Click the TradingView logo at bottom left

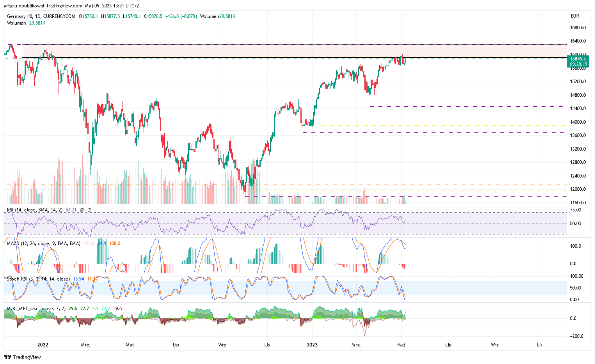point(22,357)
